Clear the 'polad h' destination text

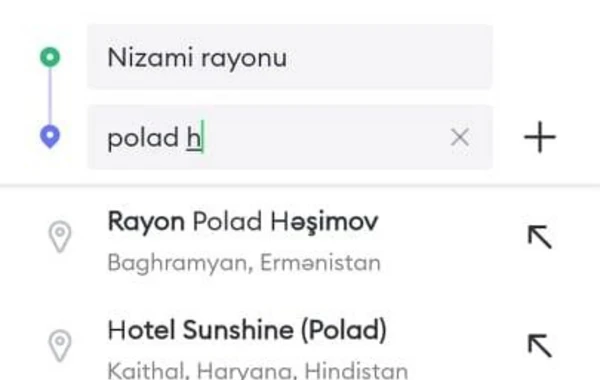[x=460, y=137]
